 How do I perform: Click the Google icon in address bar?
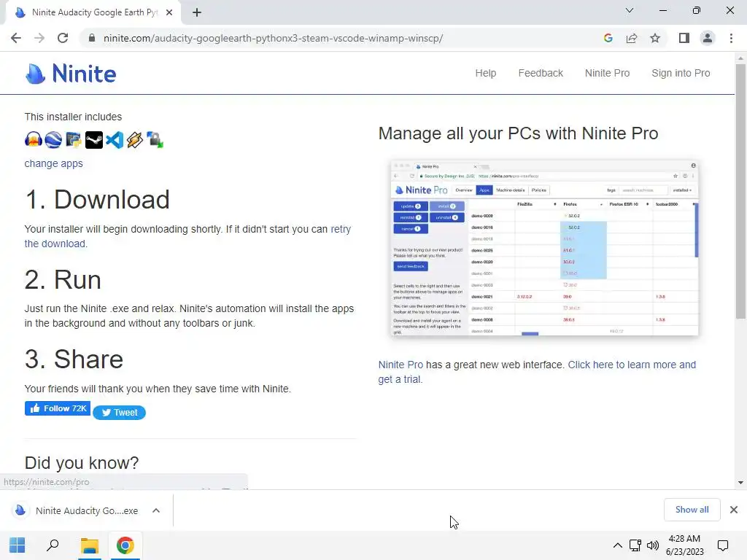click(608, 38)
